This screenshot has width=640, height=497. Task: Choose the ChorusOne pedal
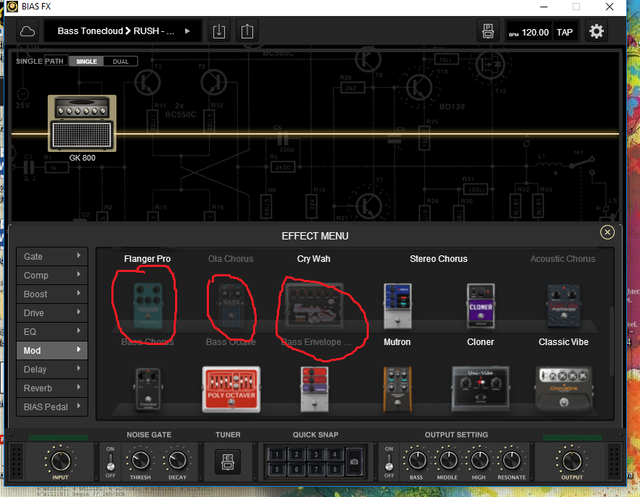click(x=564, y=389)
